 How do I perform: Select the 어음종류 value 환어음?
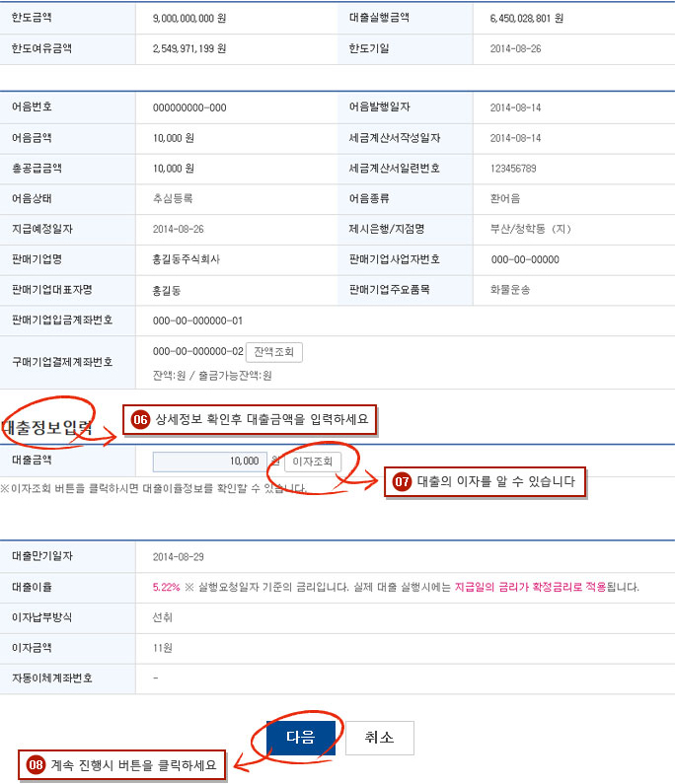pyautogui.click(x=505, y=198)
